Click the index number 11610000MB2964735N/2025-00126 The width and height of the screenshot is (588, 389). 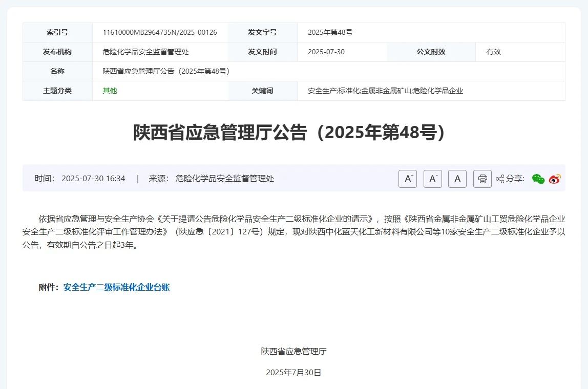[x=160, y=33]
